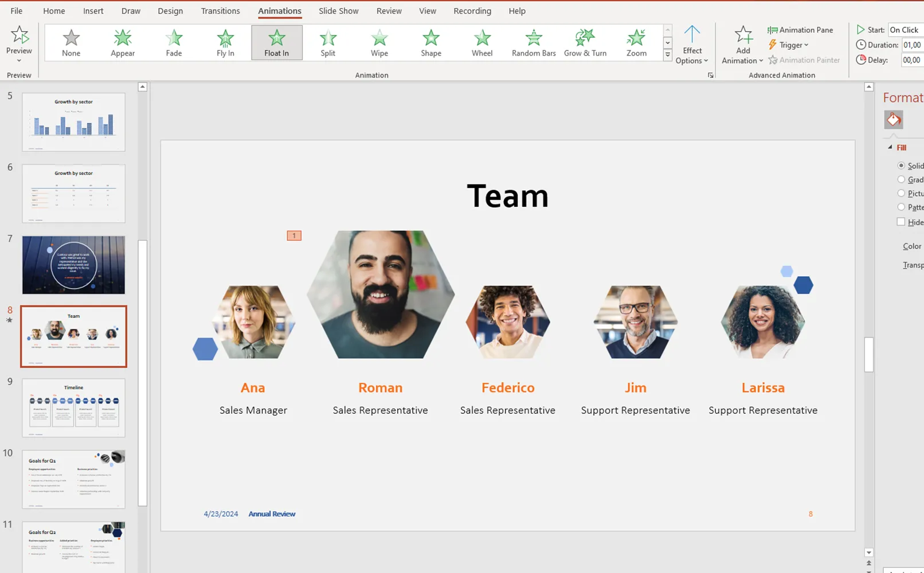Click the Animation Painter tool
Image resolution: width=924 pixels, height=573 pixels.
[804, 60]
